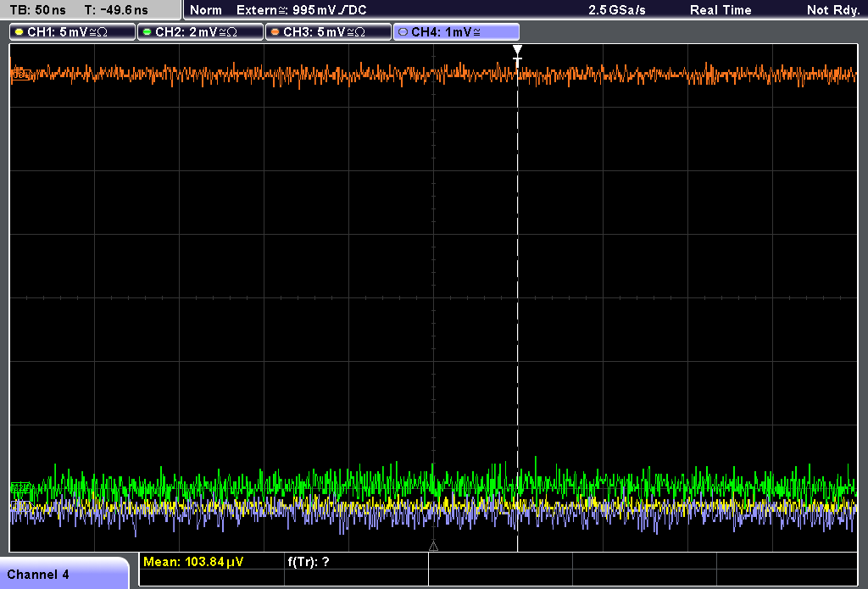Click the green CH2 ground level marker
This screenshot has width=868, height=589.
21,487
